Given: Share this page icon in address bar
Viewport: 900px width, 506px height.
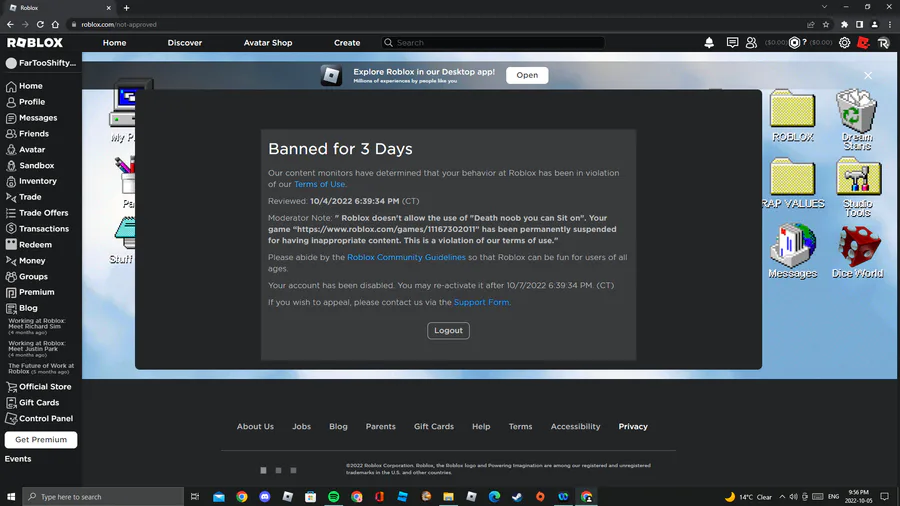Looking at the screenshot, I should click(810, 24).
